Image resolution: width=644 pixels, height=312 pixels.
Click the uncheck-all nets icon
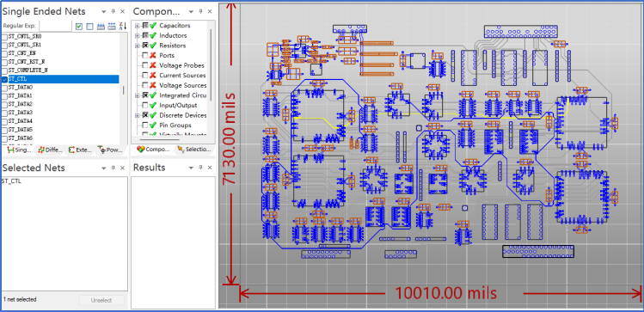click(x=90, y=27)
